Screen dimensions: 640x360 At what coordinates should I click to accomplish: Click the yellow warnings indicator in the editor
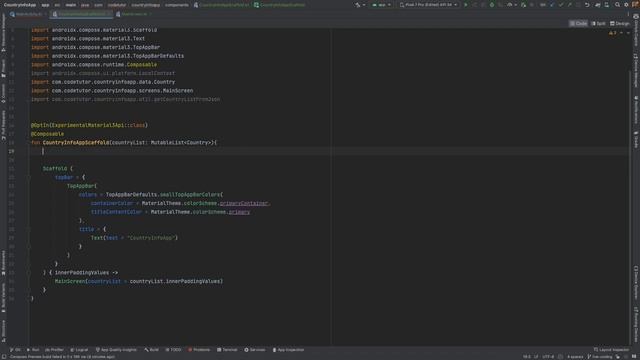click(613, 33)
